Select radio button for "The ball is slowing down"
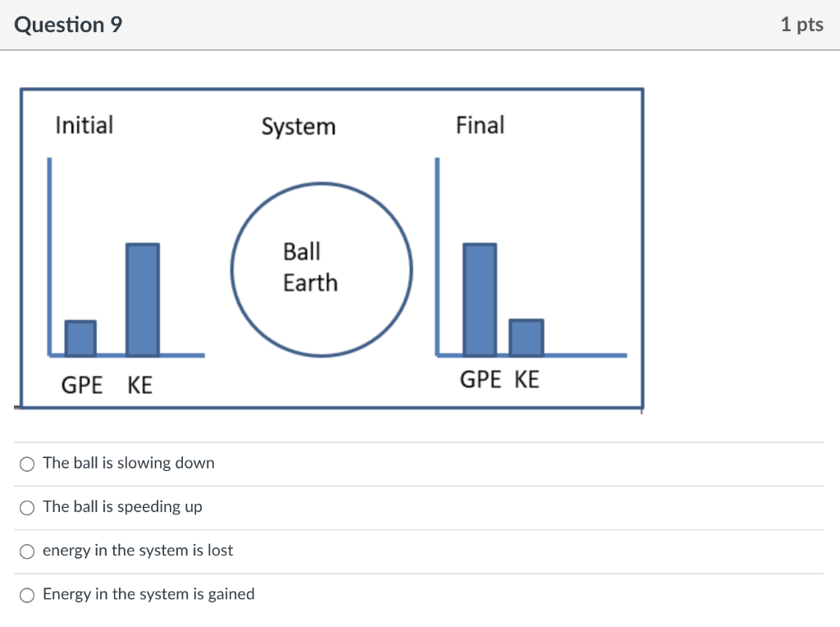 pyautogui.click(x=27, y=464)
